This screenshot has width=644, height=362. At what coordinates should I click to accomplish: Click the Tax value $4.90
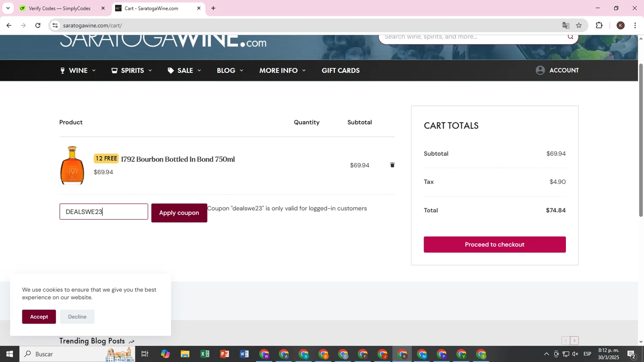tap(558, 182)
